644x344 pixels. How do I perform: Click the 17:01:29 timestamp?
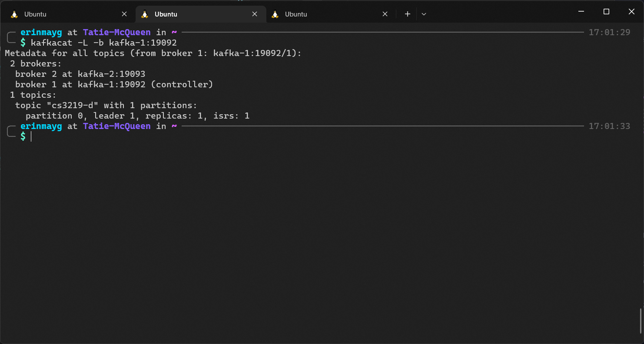point(609,32)
